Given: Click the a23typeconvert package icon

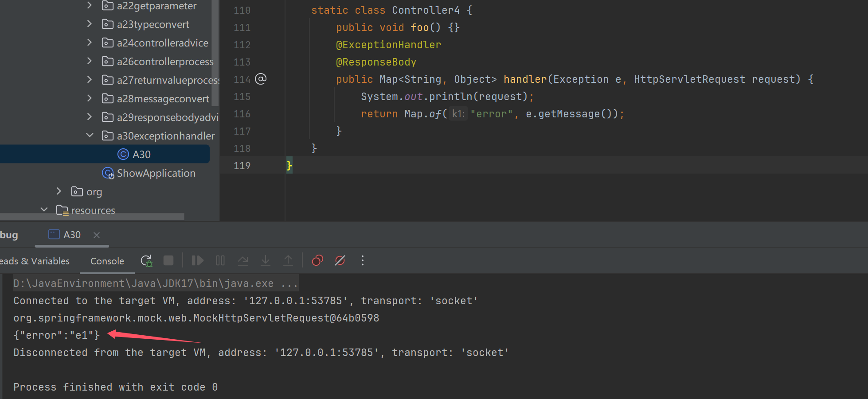Looking at the screenshot, I should click(x=108, y=24).
